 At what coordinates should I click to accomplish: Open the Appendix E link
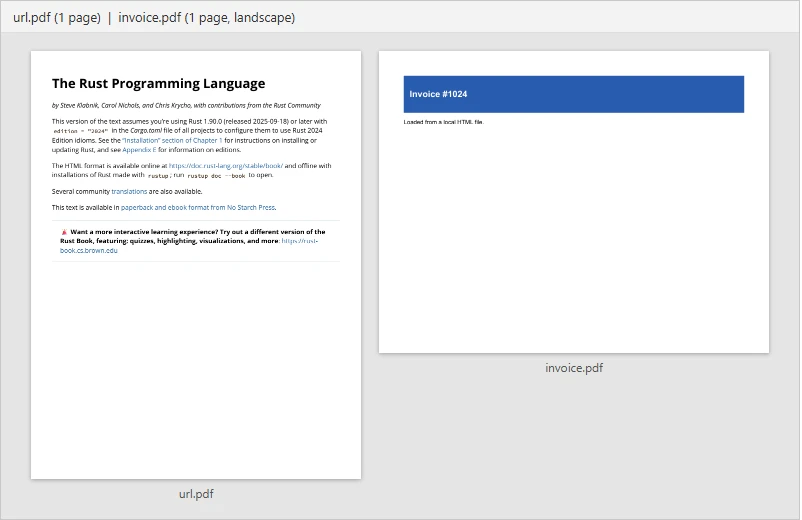pyautogui.click(x=139, y=150)
